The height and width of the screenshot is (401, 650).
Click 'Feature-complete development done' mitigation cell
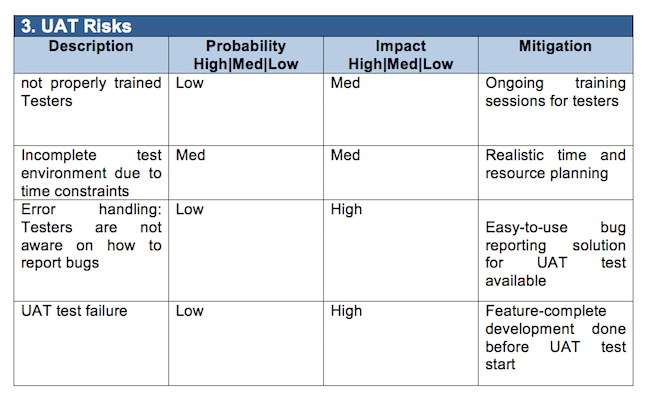click(x=555, y=343)
